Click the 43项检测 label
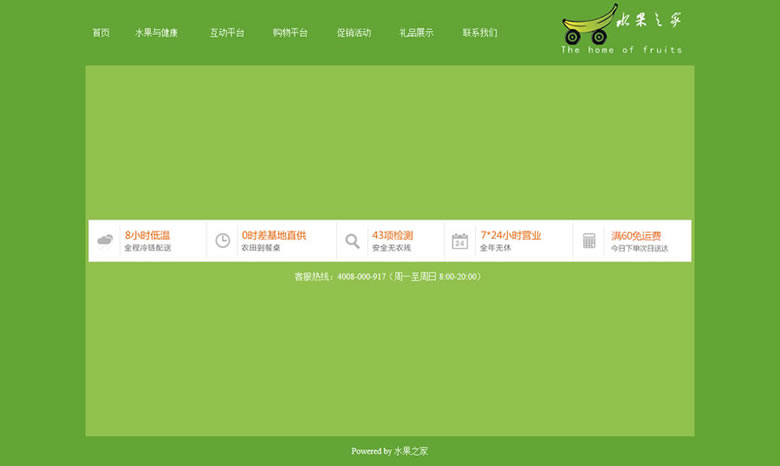 click(392, 235)
